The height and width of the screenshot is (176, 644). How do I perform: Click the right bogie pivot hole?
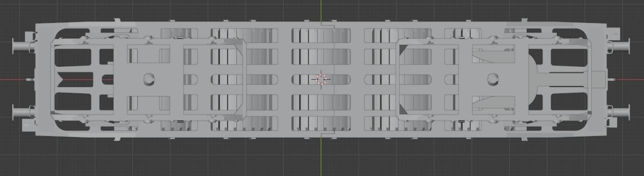click(x=493, y=79)
